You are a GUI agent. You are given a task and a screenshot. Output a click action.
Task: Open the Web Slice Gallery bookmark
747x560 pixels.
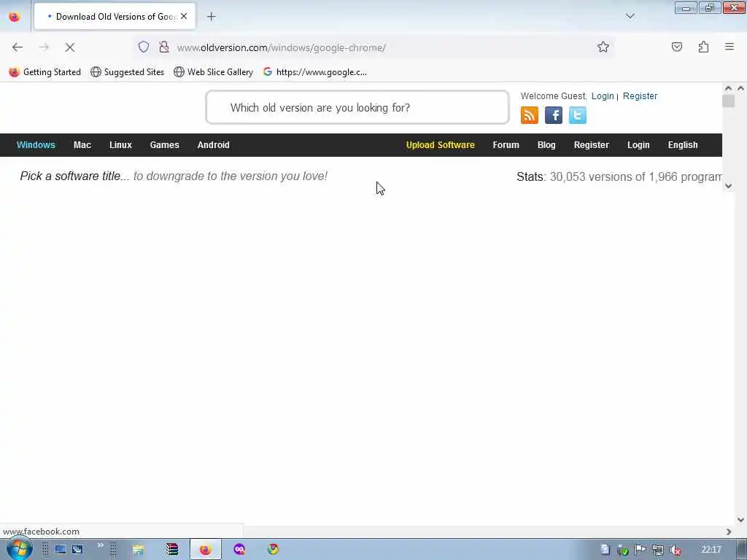[214, 72]
